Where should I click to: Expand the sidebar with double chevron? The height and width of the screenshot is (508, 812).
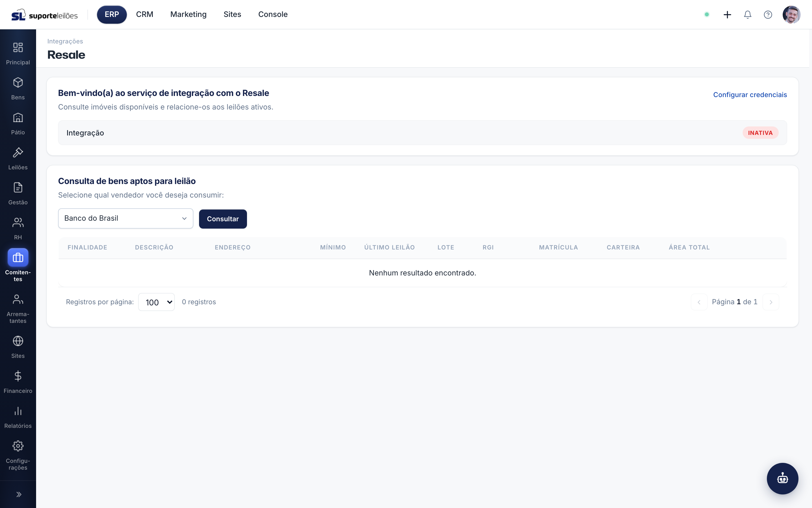(x=19, y=494)
